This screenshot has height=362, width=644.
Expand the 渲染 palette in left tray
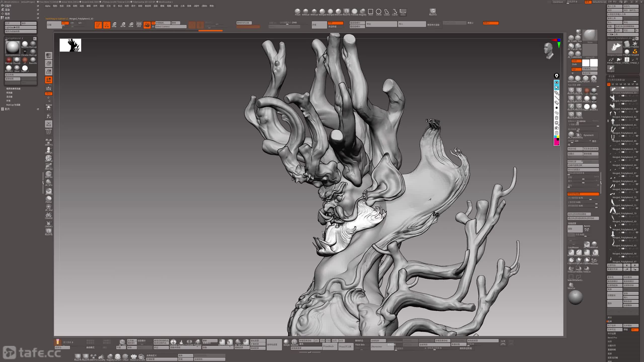pyautogui.click(x=8, y=10)
